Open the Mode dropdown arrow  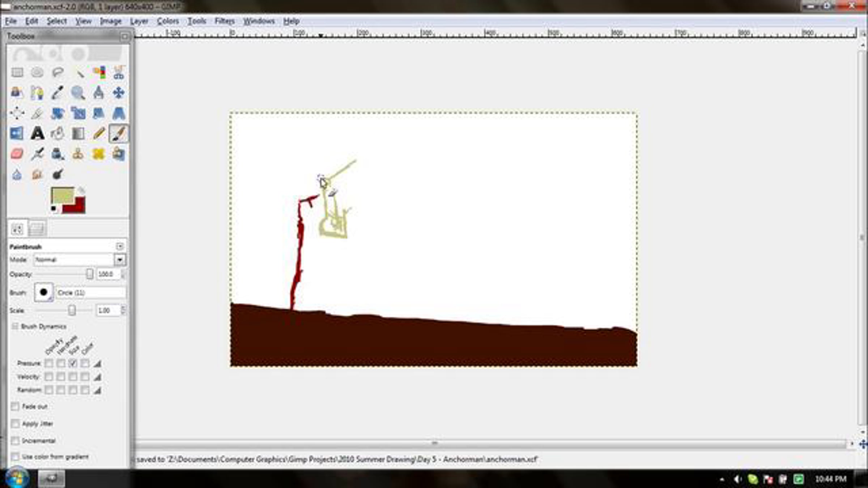(x=120, y=260)
